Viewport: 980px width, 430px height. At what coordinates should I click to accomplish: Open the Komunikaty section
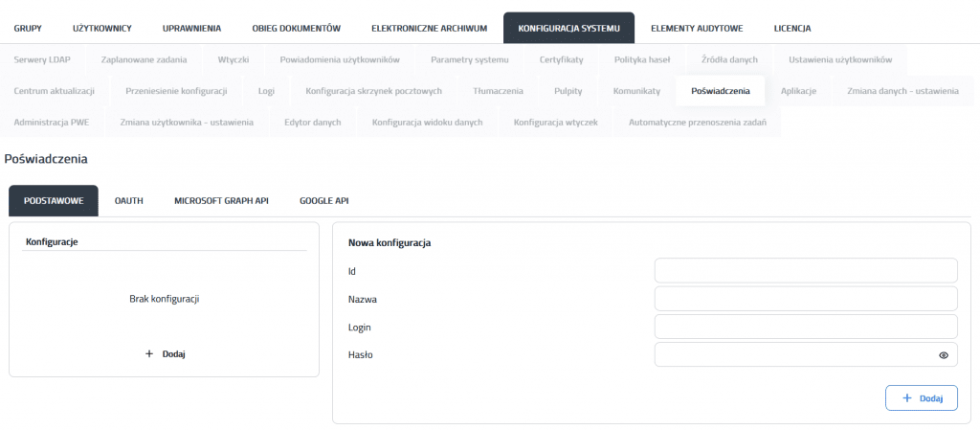click(636, 91)
